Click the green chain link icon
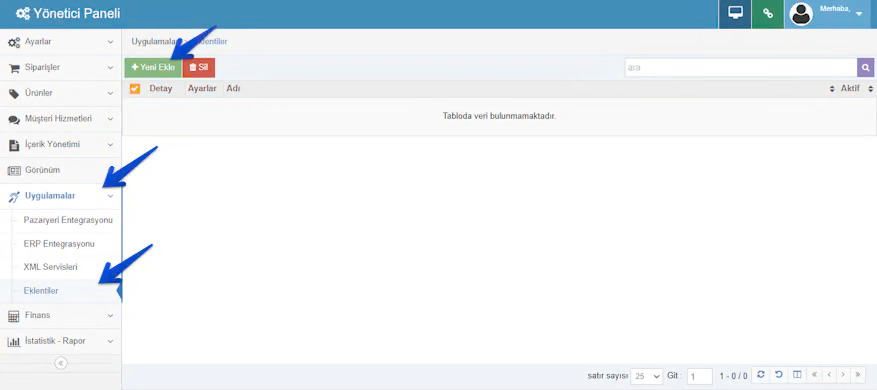Viewport: 877px width, 390px height. [768, 14]
